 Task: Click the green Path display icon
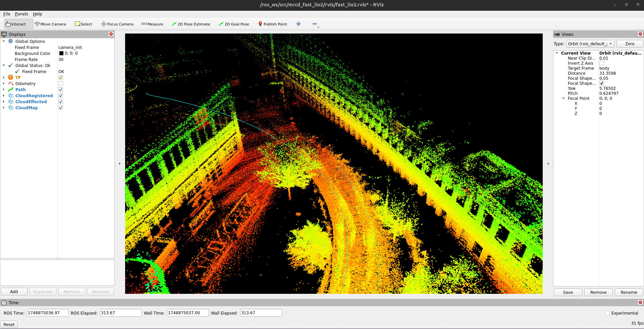[x=11, y=89]
